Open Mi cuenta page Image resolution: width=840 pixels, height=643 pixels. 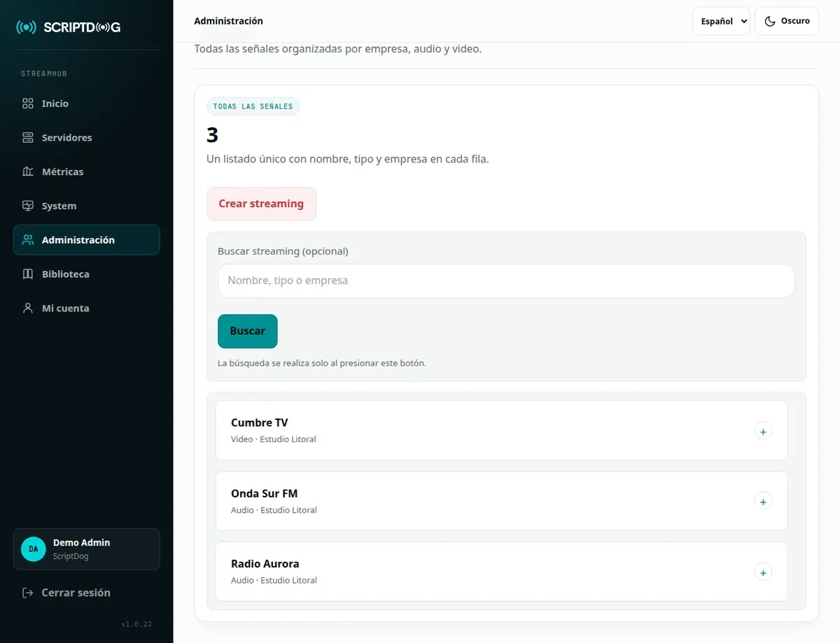[x=87, y=308]
